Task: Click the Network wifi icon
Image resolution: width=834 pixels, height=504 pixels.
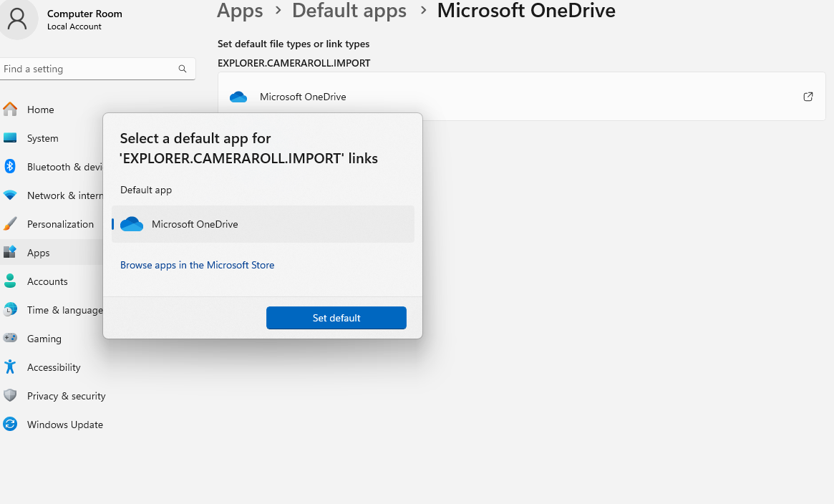Action: (10, 195)
